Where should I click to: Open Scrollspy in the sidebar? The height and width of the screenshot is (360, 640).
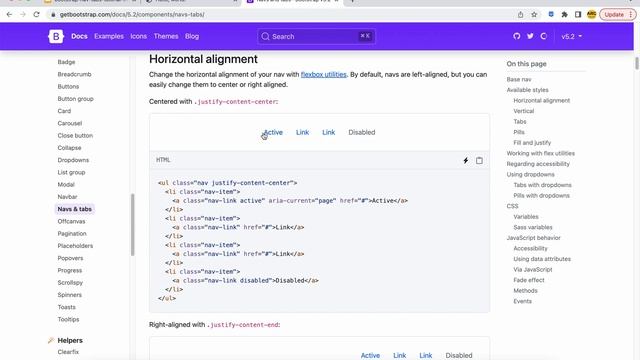(70, 282)
